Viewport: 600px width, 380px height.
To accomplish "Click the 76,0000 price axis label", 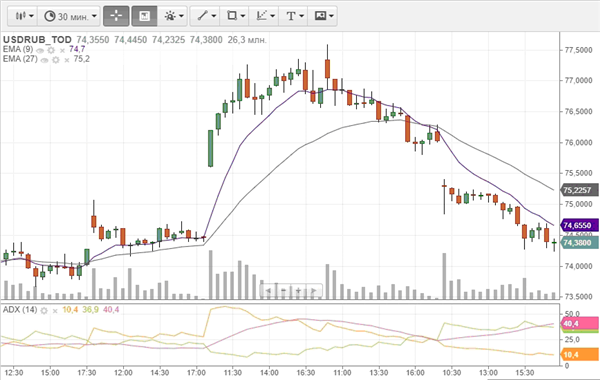I will pos(578,143).
